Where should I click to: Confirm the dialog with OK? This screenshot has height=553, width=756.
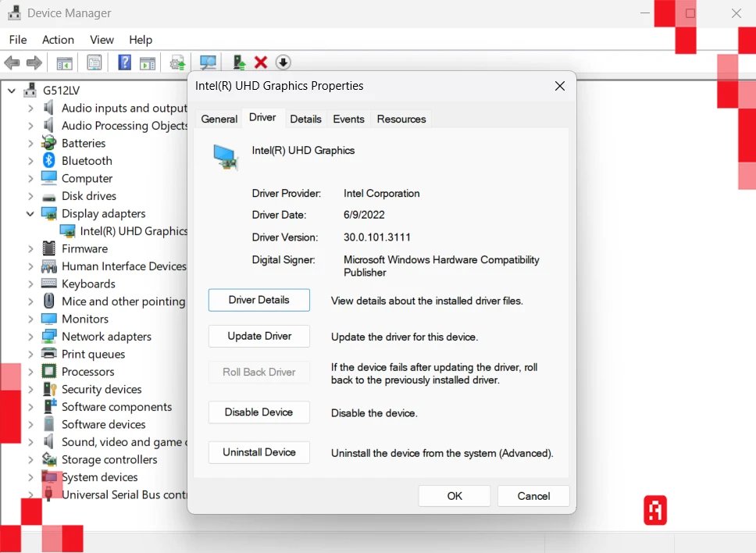(455, 496)
